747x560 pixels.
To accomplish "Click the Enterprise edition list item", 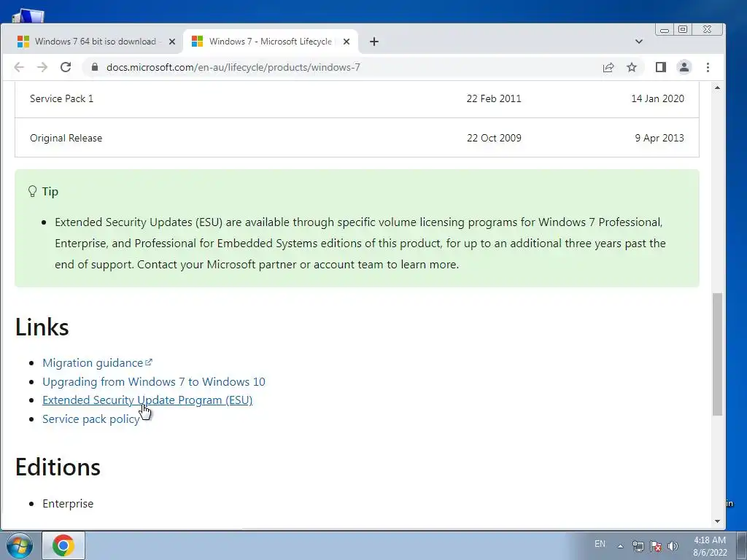I will (x=68, y=504).
